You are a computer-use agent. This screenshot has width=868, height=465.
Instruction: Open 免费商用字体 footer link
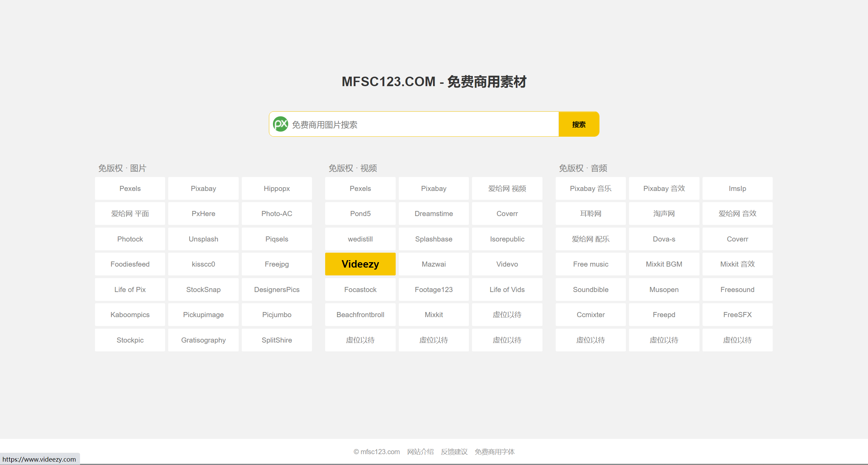coord(495,452)
